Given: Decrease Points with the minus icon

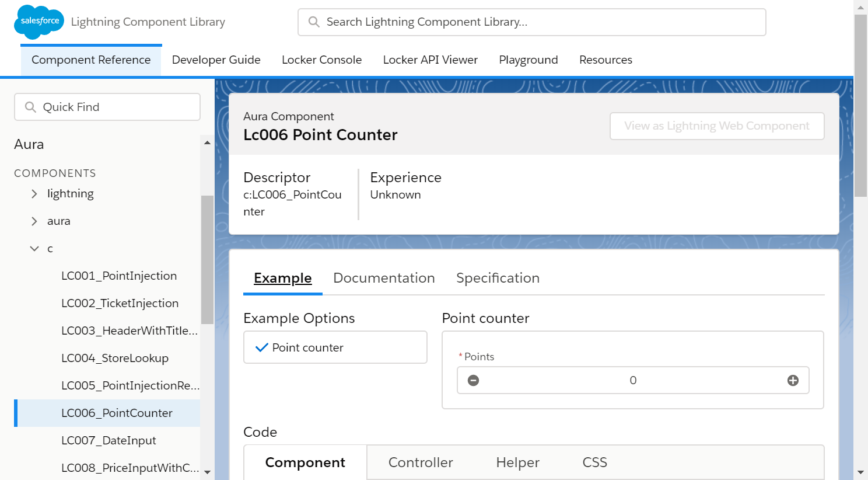Looking at the screenshot, I should click(x=474, y=381).
